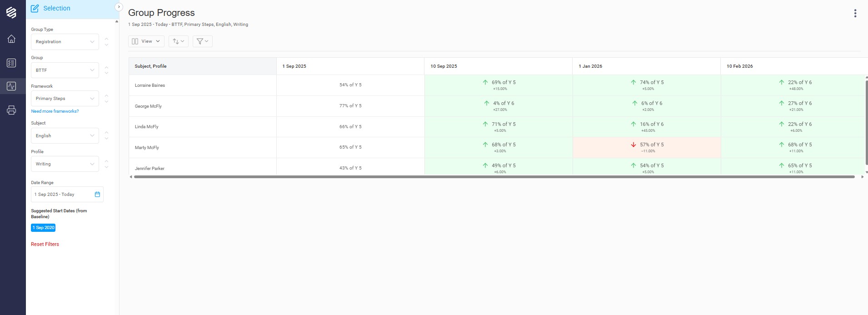Open the checklist icon in sidebar
Viewport: 868px width, 315px height.
click(x=11, y=63)
